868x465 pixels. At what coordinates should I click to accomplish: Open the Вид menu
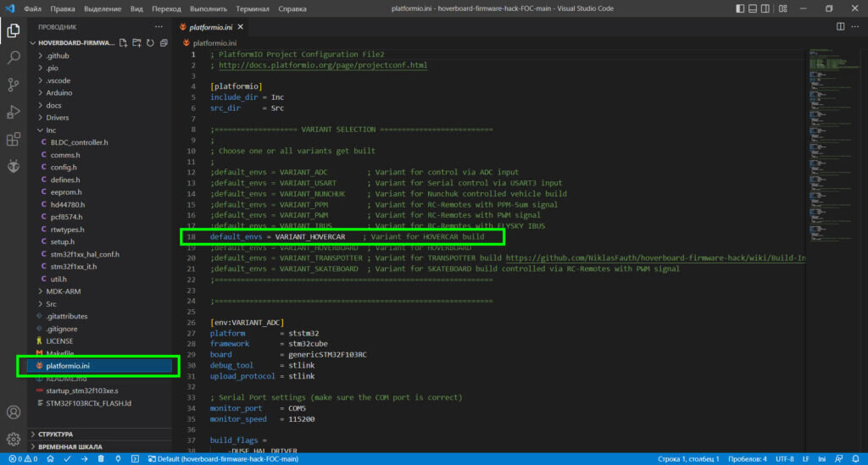click(136, 8)
